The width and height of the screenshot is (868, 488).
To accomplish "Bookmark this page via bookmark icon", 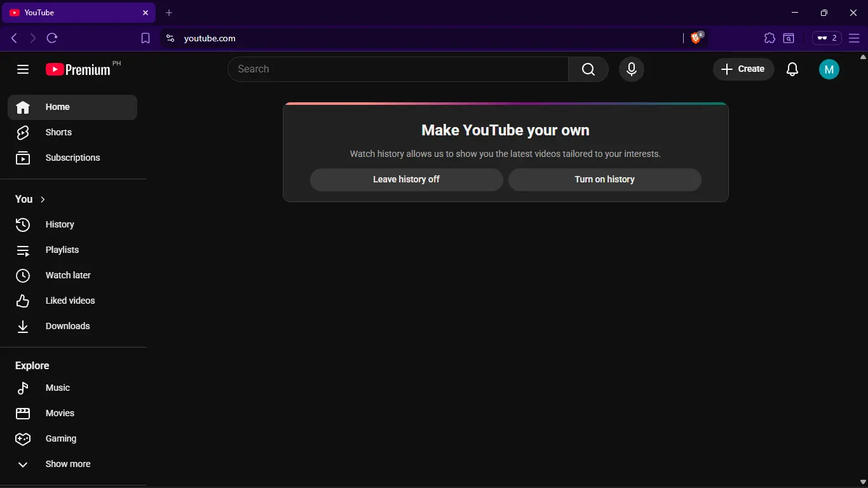I will pos(146,38).
